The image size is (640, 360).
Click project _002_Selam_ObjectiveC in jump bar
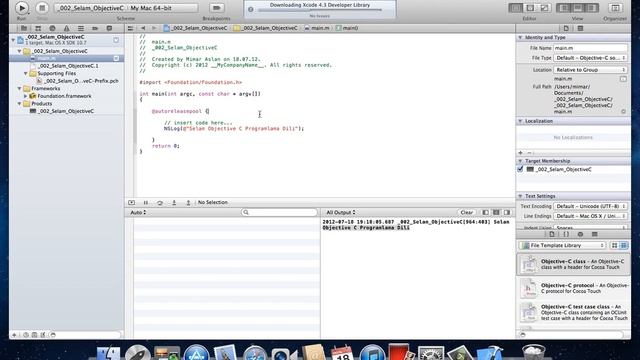[196, 28]
